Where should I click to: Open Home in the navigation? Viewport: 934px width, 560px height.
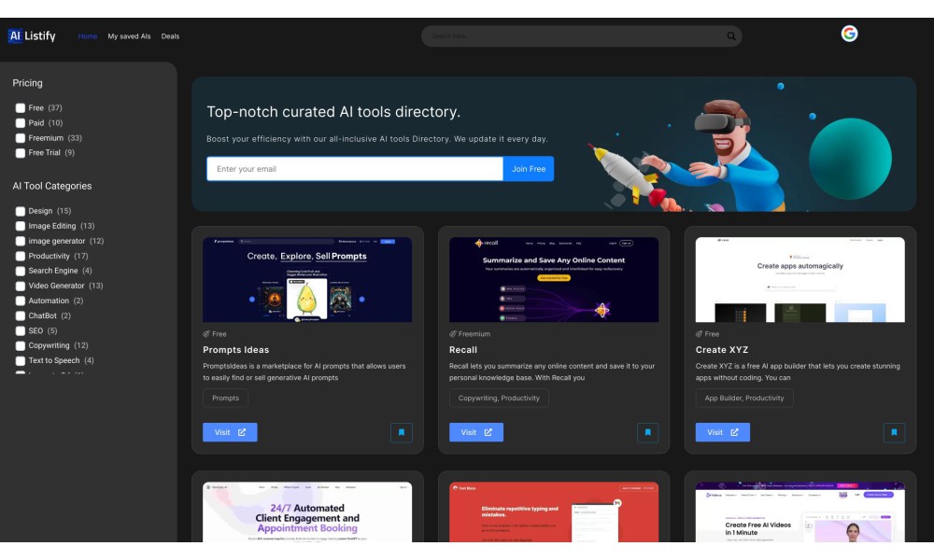click(x=88, y=36)
